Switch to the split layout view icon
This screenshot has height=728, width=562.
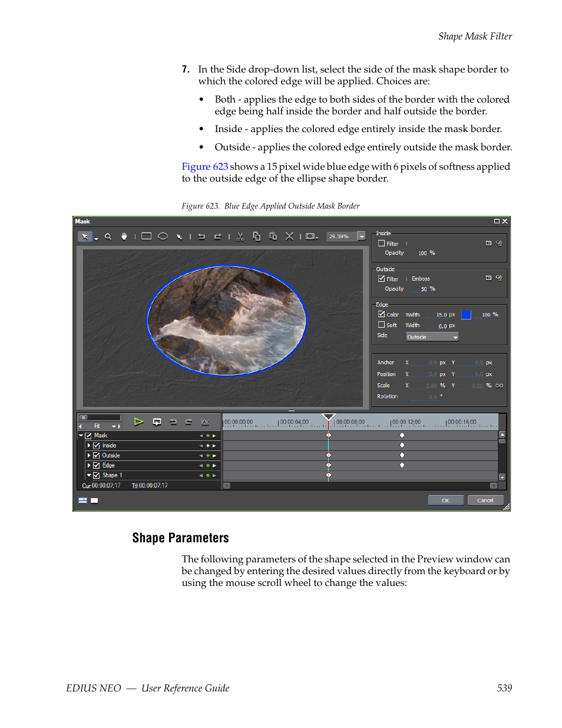tap(83, 500)
